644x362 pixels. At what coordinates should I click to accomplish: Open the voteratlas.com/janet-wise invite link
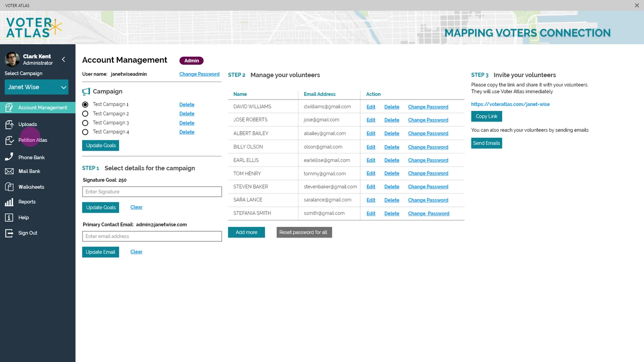click(510, 104)
